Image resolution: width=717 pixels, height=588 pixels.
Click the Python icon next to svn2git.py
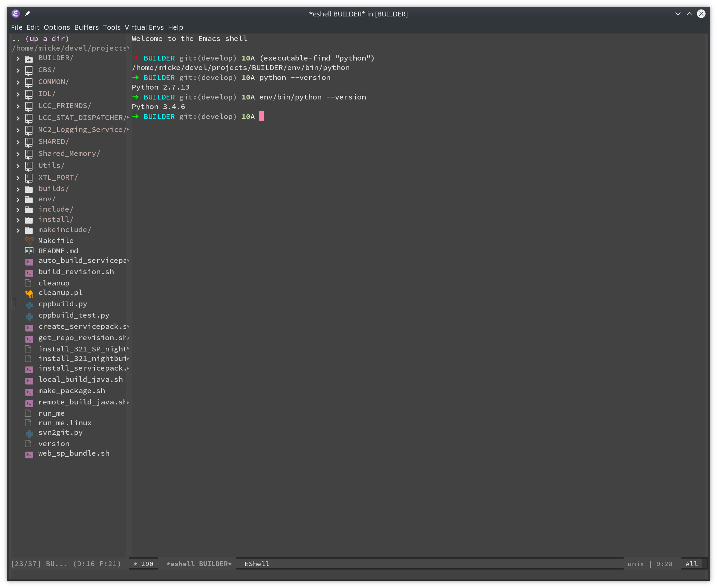[x=29, y=433]
